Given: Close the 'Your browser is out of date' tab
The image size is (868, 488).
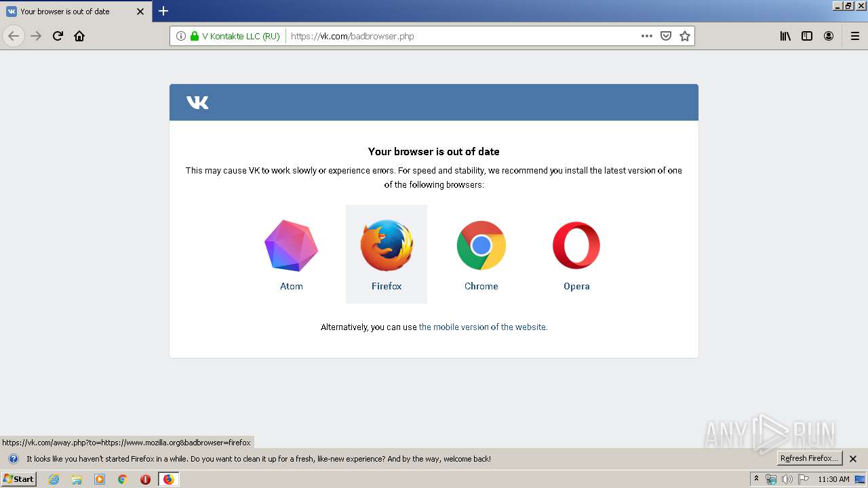Looking at the screenshot, I should 140,12.
